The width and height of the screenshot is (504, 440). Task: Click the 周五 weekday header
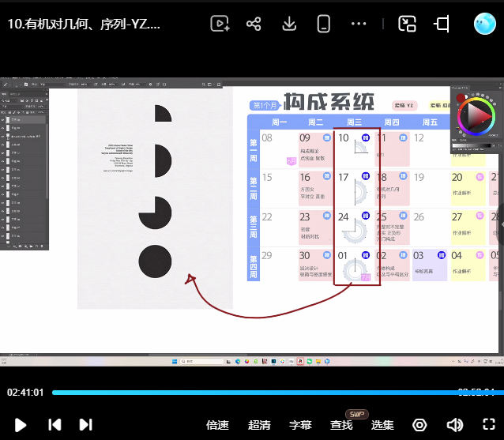[x=430, y=122]
